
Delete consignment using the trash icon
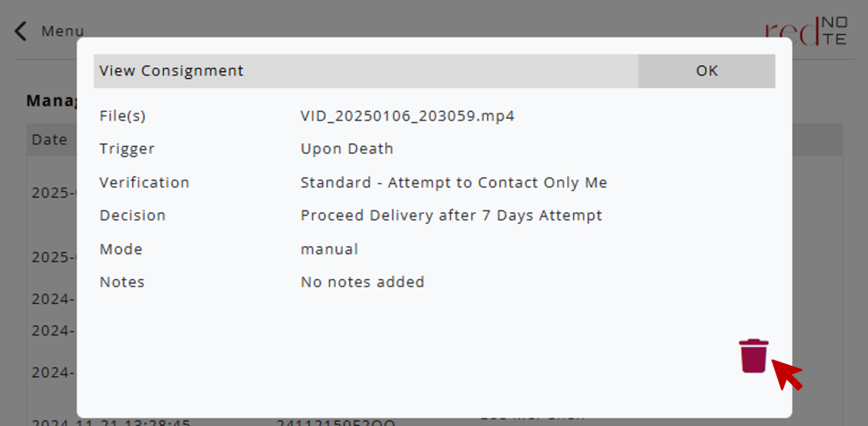tap(754, 356)
